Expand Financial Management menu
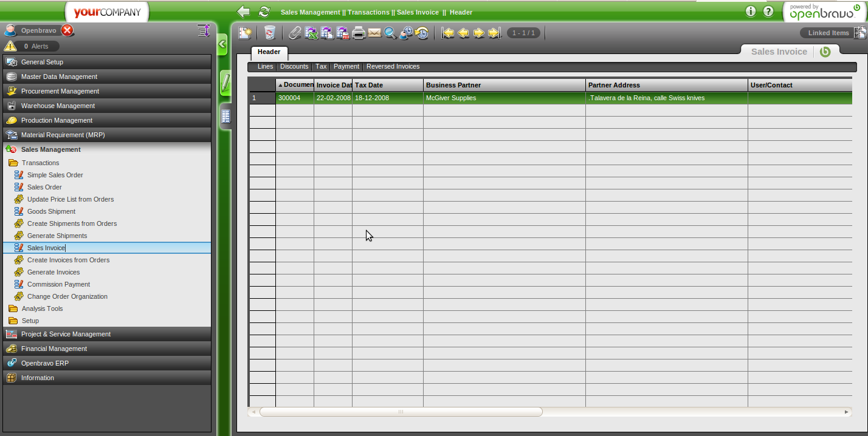 [x=107, y=349]
